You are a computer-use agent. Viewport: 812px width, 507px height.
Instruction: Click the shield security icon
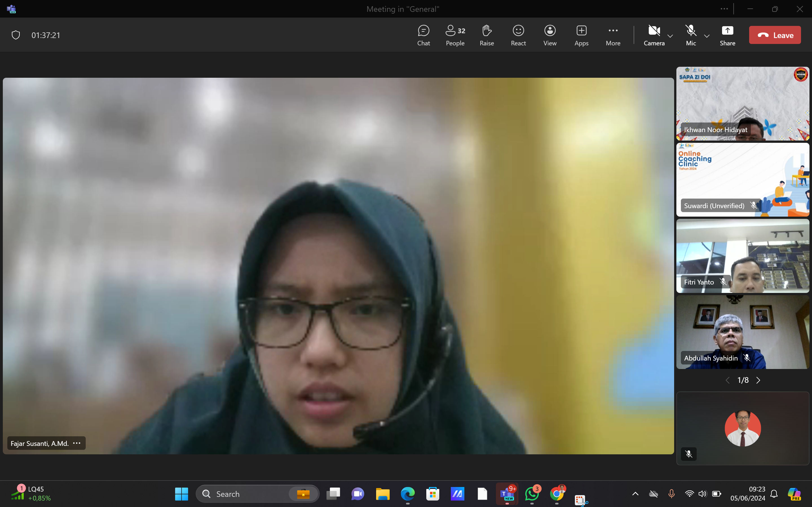tap(16, 35)
